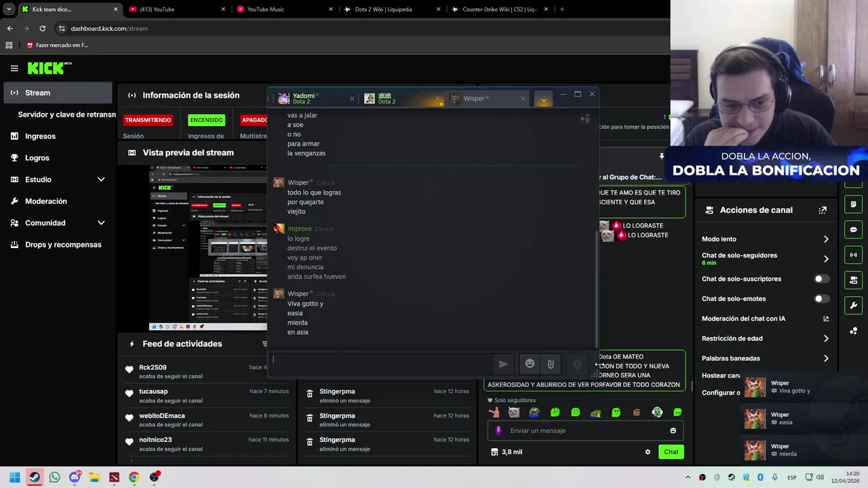Open OBS Studio from the taskbar

154,477
